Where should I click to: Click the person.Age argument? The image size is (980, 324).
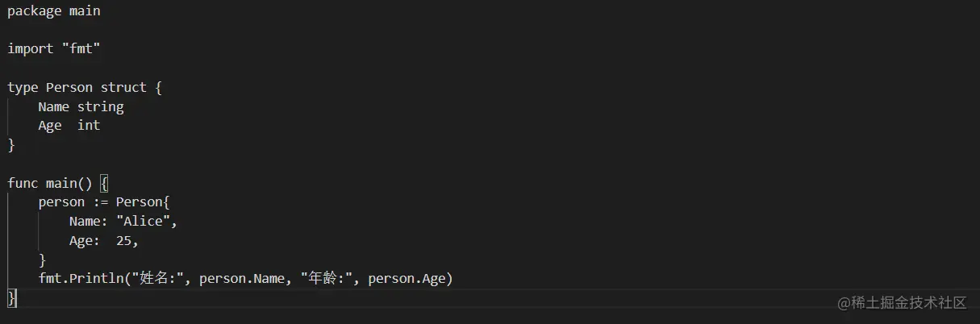point(407,279)
